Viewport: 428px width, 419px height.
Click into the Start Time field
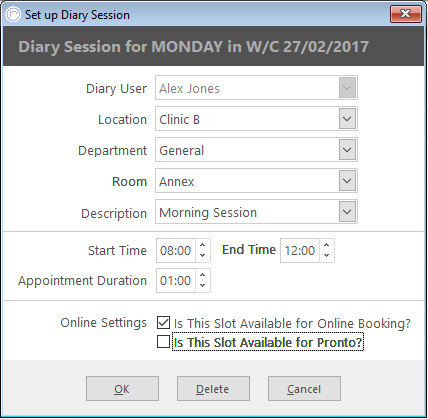[x=176, y=251]
